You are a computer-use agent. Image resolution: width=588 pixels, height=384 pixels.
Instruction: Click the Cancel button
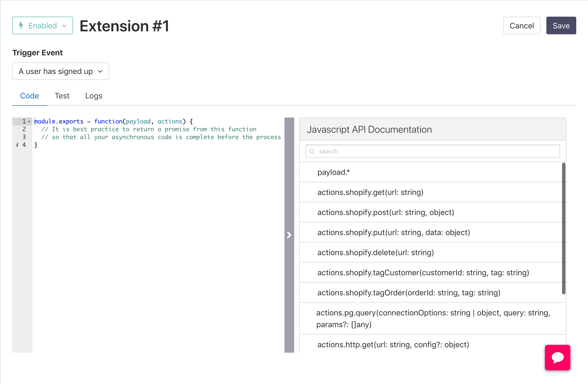point(522,25)
